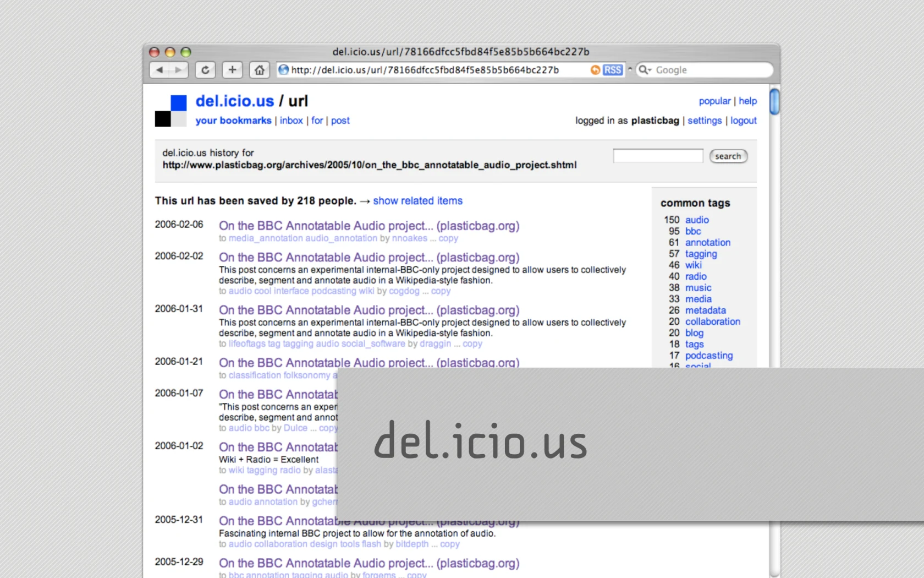Click the '2006-01-21' date text

(x=179, y=362)
